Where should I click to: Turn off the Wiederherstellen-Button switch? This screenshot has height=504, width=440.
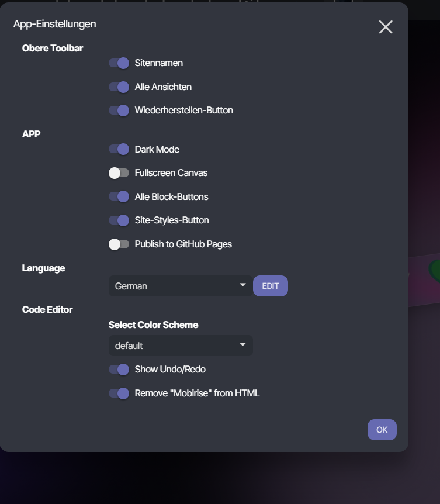tap(119, 111)
